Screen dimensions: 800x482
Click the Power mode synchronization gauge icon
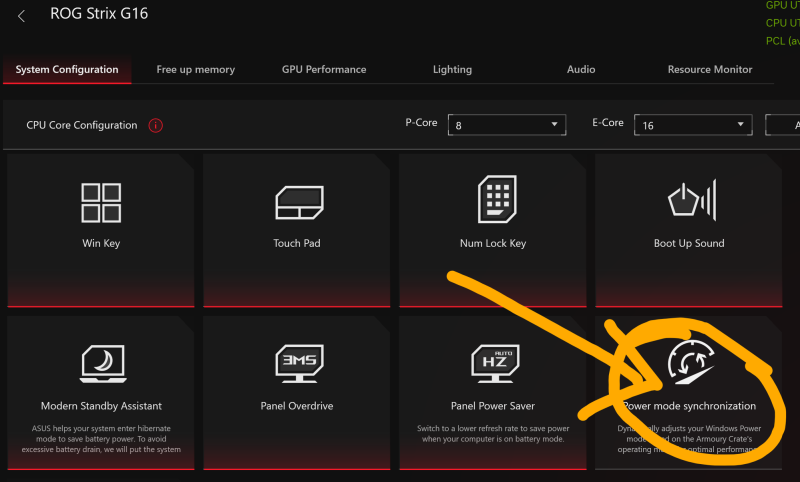pyautogui.click(x=691, y=362)
